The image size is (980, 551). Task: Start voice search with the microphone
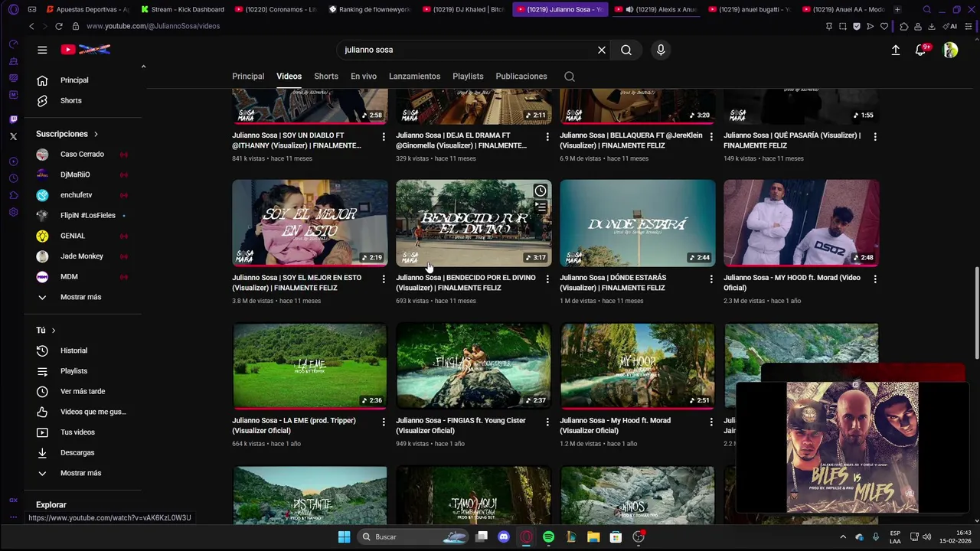(661, 50)
